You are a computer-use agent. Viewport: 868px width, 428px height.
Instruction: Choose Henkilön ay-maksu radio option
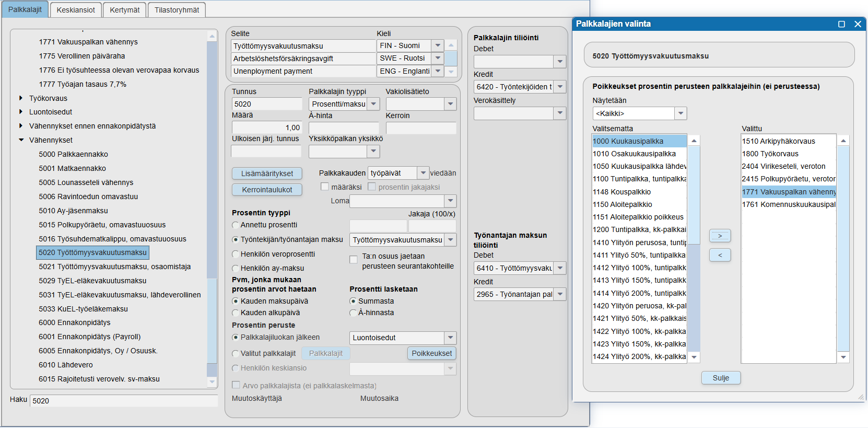click(236, 268)
